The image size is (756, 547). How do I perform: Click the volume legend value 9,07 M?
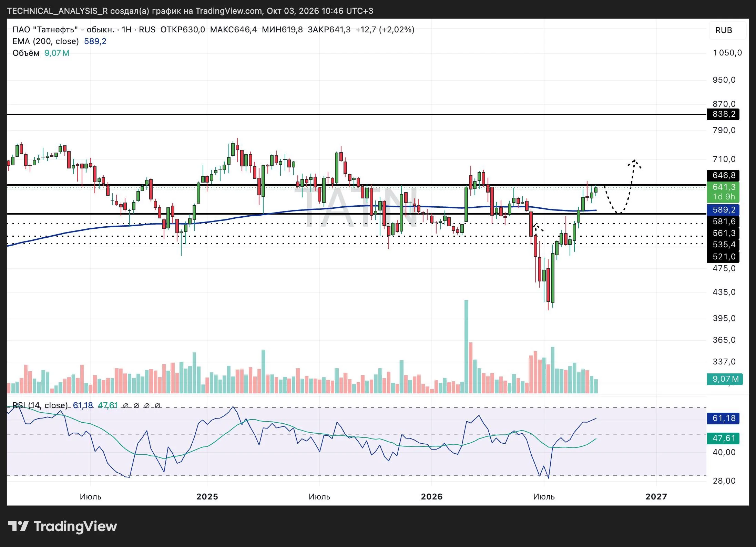coord(57,53)
